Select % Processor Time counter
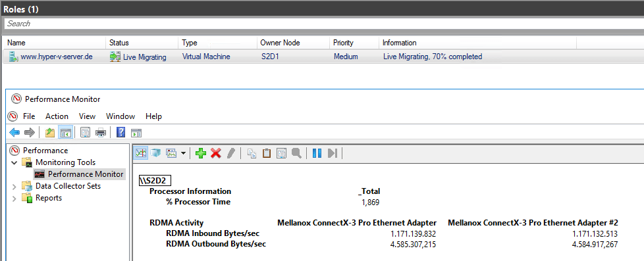Image resolution: width=644 pixels, height=261 pixels. 198,201
